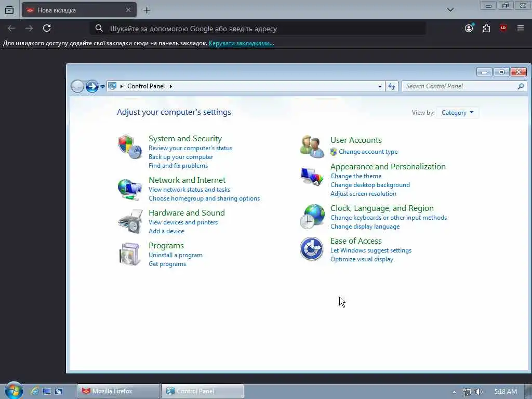Open System and Security heading
This screenshot has height=399, width=532.
pos(185,138)
